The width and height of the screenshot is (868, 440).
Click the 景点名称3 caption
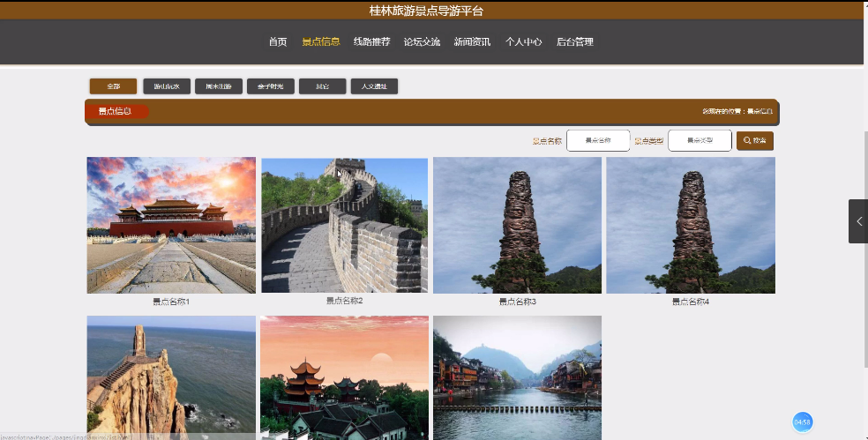pyautogui.click(x=517, y=302)
